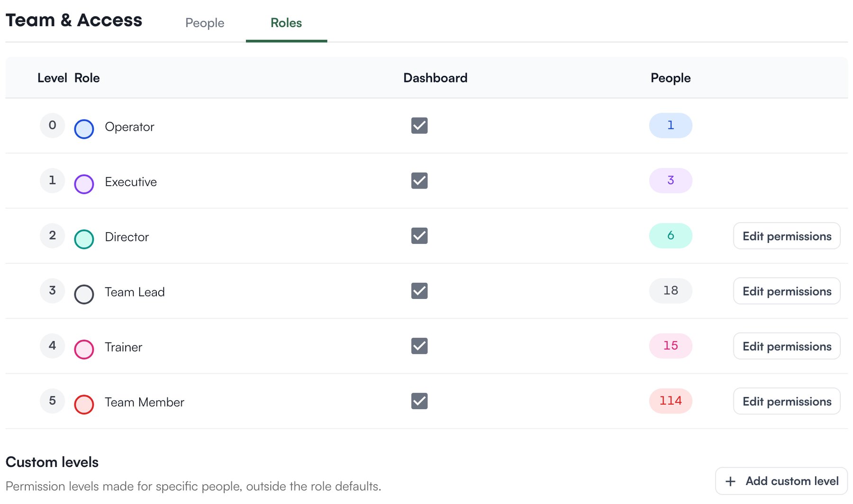Toggle Dashboard checkbox for Executive
Viewport: 853px width, 504px height.
[x=419, y=180]
